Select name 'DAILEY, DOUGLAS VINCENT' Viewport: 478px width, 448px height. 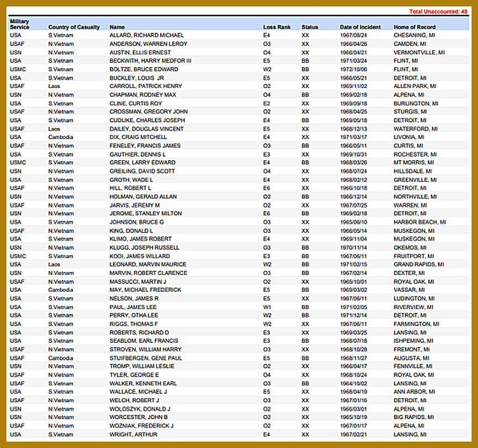(147, 129)
